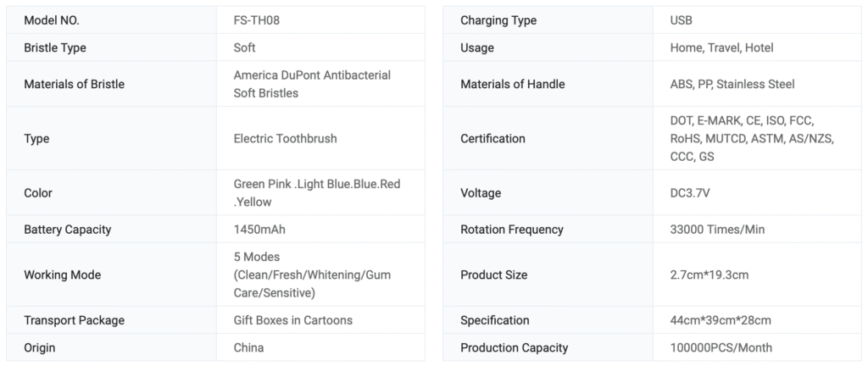Click the Green Pink Light Blue color value
Image resolution: width=868 pixels, height=366 pixels.
(x=316, y=192)
